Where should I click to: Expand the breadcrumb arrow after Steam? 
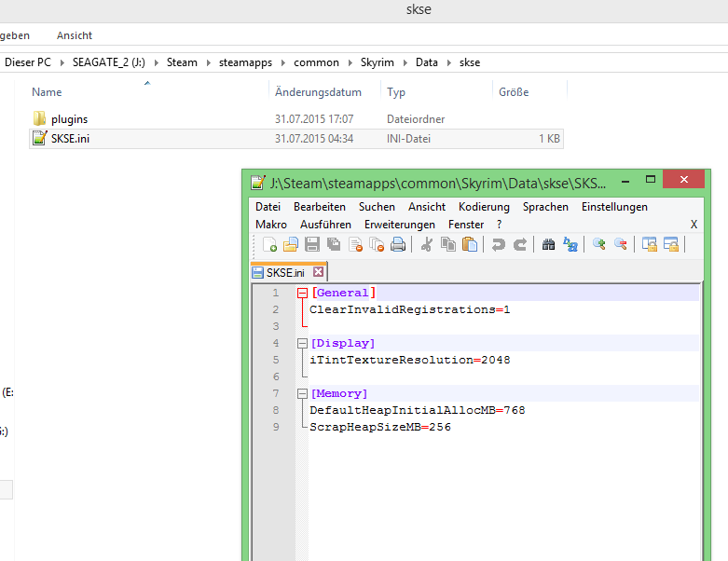[209, 62]
